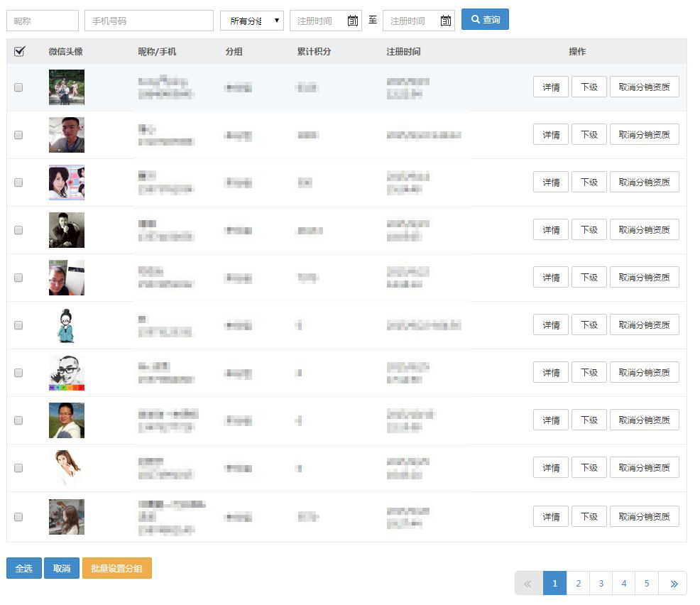Click the black-and-white bearded man avatar
The width and height of the screenshot is (700, 605).
pos(66,373)
